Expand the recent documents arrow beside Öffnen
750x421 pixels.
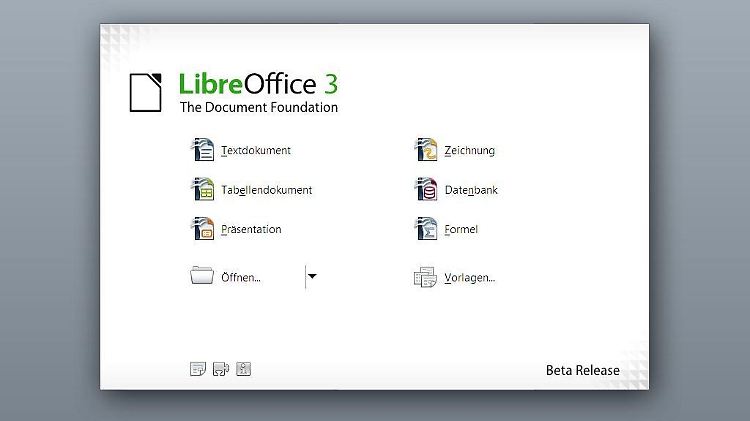312,277
